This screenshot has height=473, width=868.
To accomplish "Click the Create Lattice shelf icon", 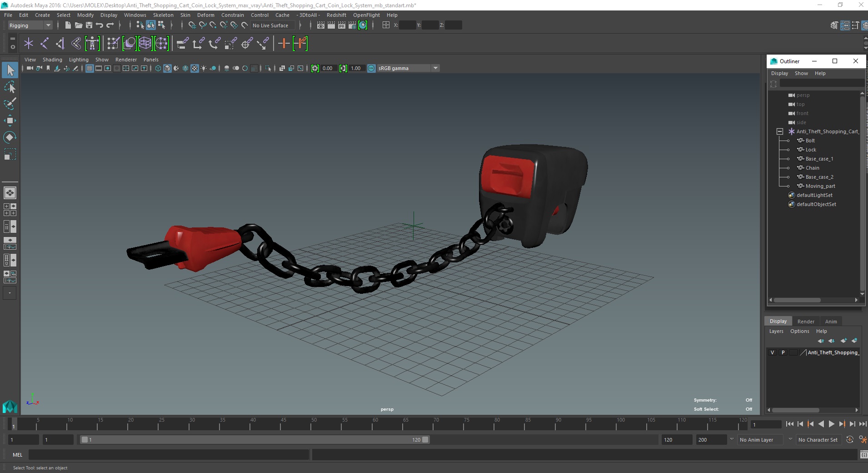I will point(145,44).
